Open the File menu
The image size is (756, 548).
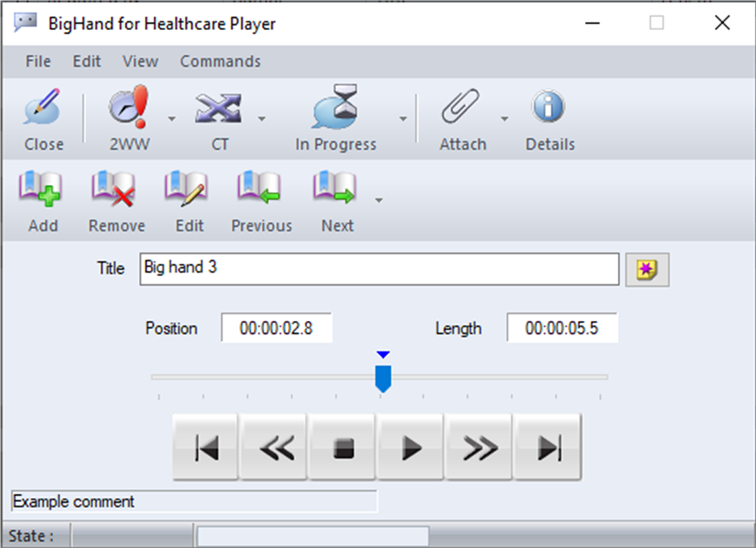(x=38, y=62)
